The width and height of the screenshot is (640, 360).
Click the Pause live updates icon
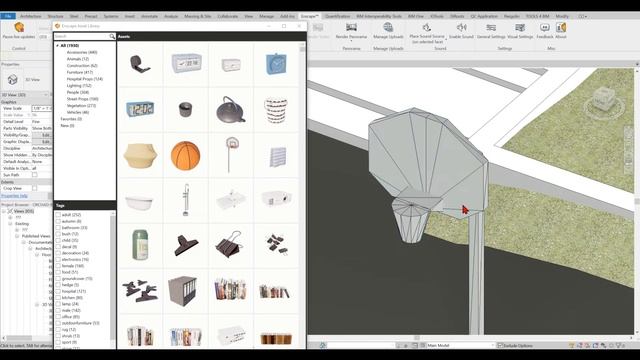19,27
